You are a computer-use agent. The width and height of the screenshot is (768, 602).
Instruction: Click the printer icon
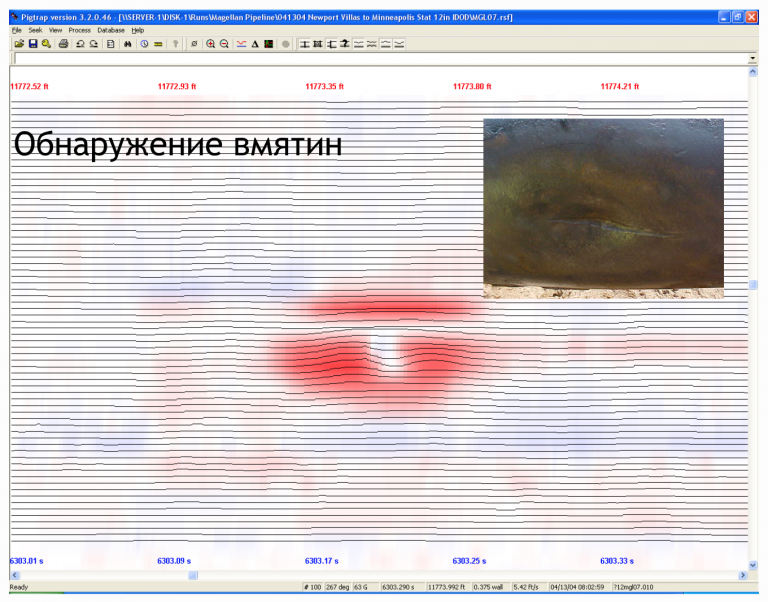(x=63, y=44)
